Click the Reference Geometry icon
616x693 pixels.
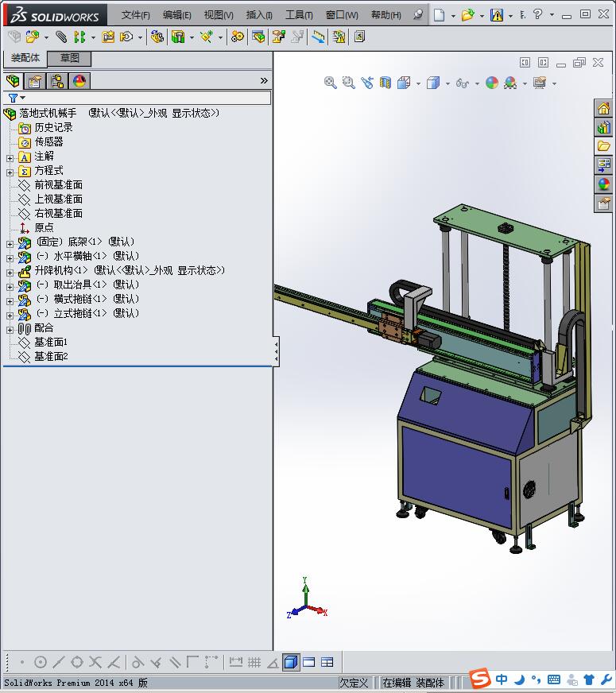(x=207, y=37)
